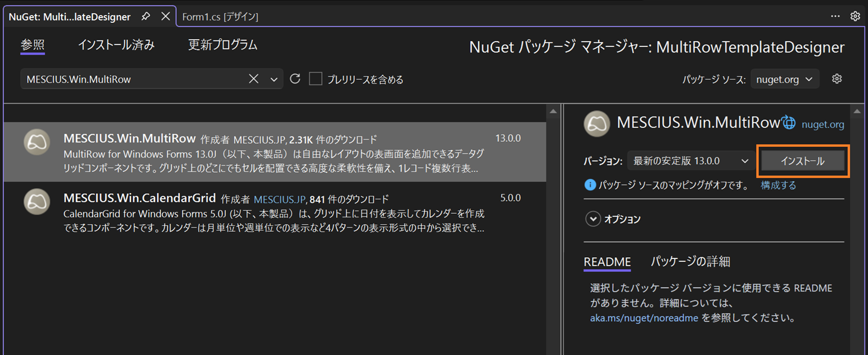Viewport: 868px width, 355px height.
Task: Open the パッケージ ソース nuget.org dropdown
Action: click(785, 79)
